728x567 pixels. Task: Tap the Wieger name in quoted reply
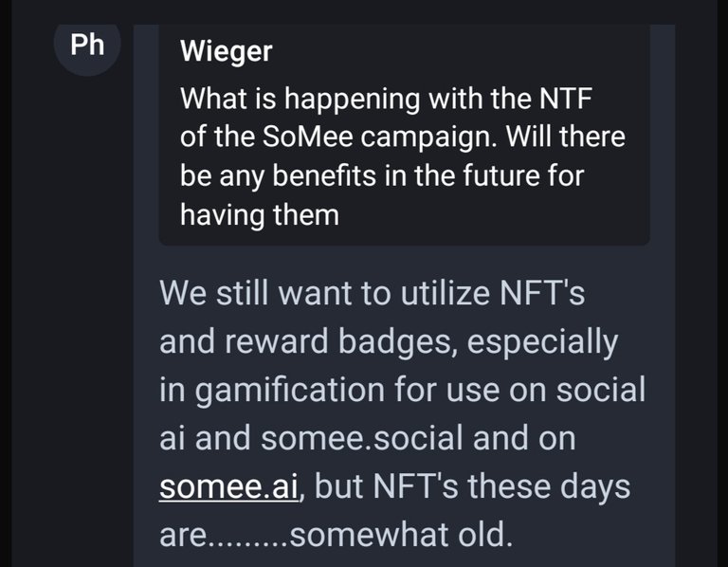coord(227,51)
